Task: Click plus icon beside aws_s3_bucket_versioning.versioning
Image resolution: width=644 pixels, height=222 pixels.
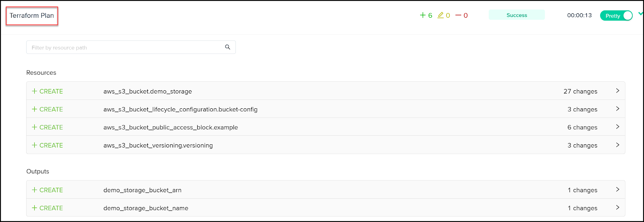Action: point(35,145)
